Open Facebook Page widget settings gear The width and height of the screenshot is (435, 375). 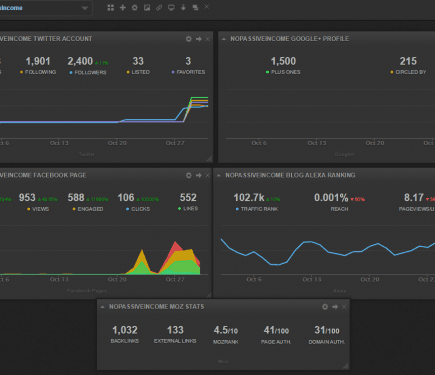click(x=189, y=175)
